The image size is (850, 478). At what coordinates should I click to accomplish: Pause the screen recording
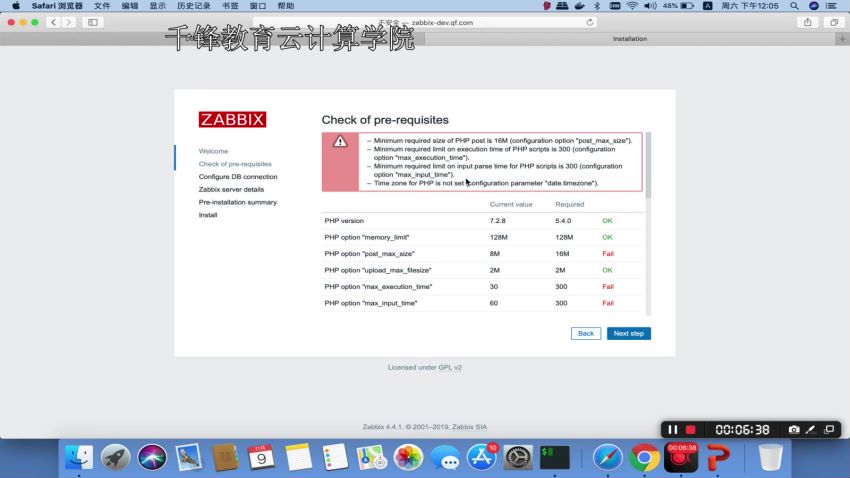coord(672,429)
